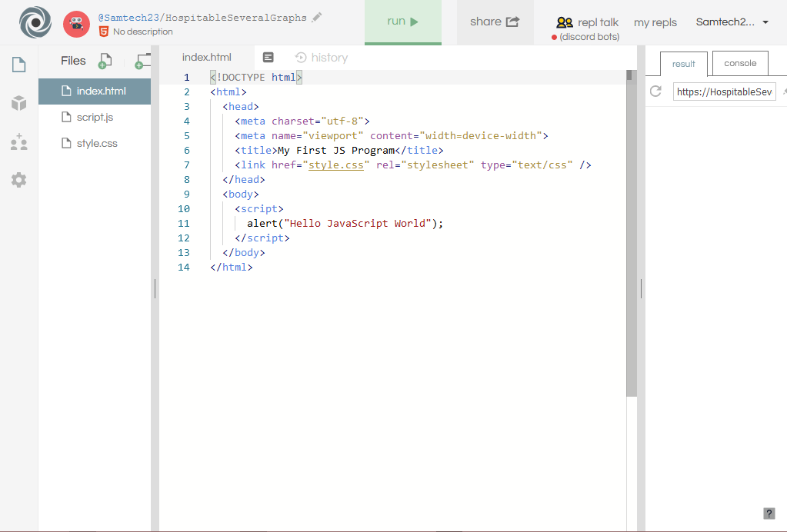Open the red robot avatar icon
This screenshot has height=532, width=787.
[76, 23]
